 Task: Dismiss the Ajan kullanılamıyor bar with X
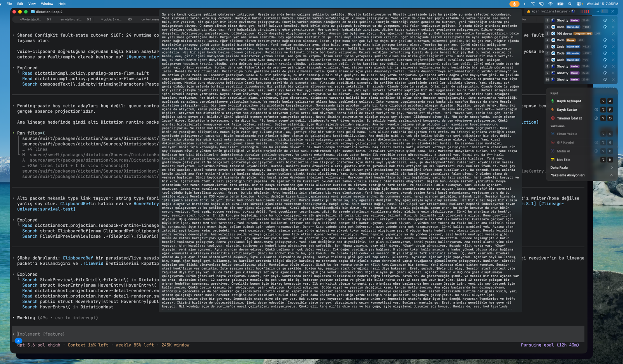coord(612,11)
